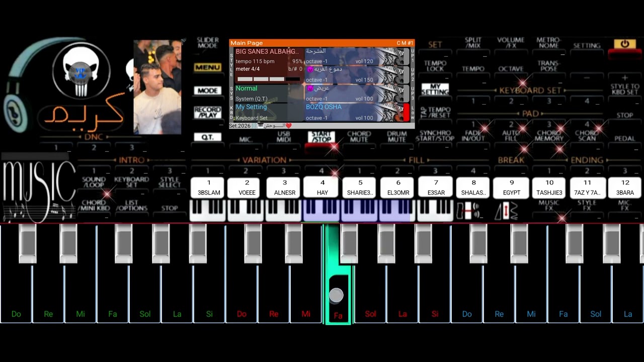Tap the CHORD/MINI KBD button
Screen dimensions: 644x362
coord(94,205)
